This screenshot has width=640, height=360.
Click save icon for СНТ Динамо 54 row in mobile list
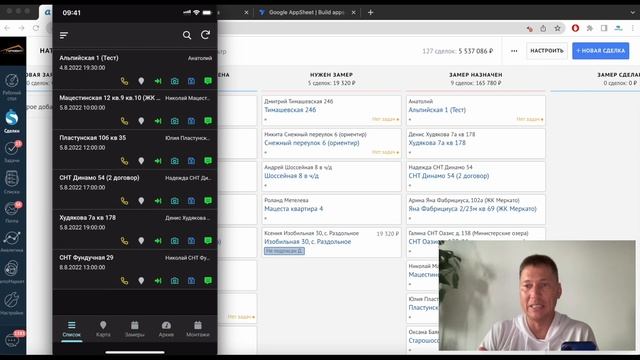[191, 201]
